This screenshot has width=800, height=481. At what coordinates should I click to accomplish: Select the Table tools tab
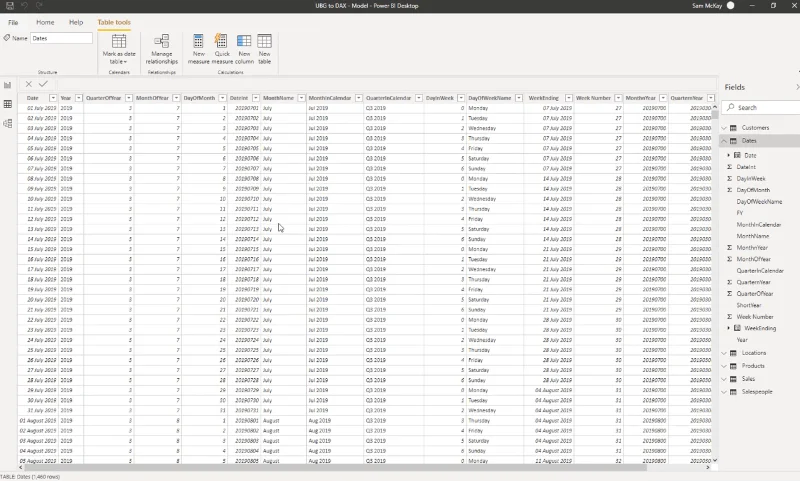(x=114, y=22)
